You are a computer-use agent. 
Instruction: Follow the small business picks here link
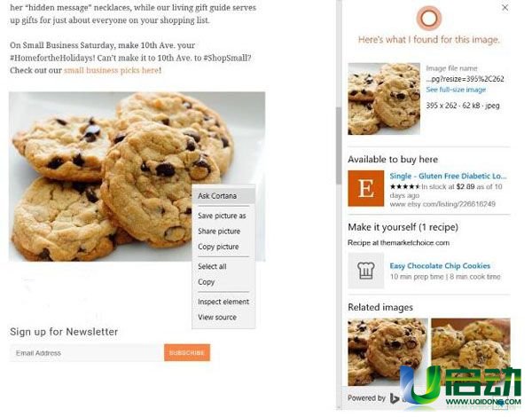click(112, 70)
